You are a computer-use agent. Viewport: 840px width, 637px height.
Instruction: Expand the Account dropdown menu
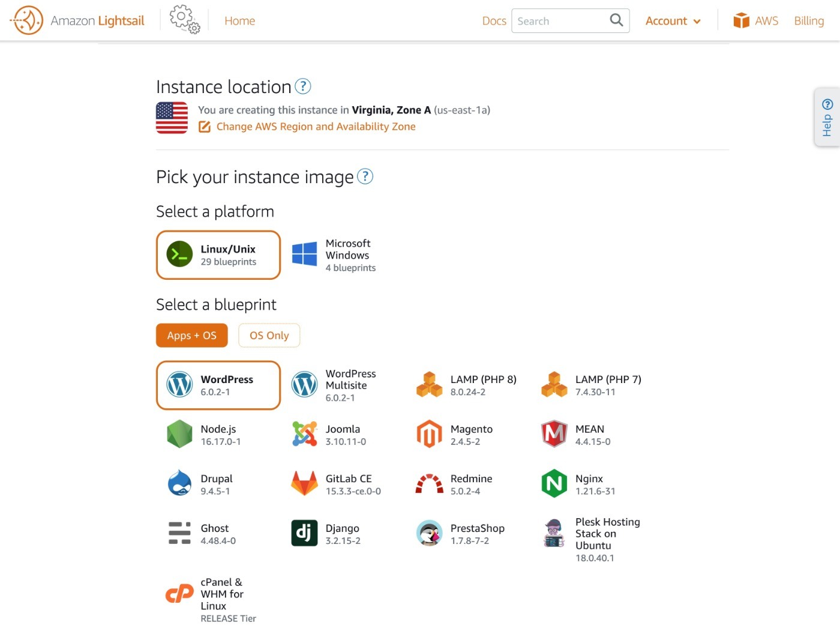tap(673, 21)
